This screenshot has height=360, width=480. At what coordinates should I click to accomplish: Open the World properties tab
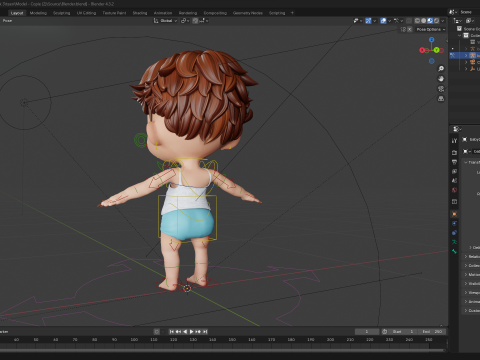[454, 190]
